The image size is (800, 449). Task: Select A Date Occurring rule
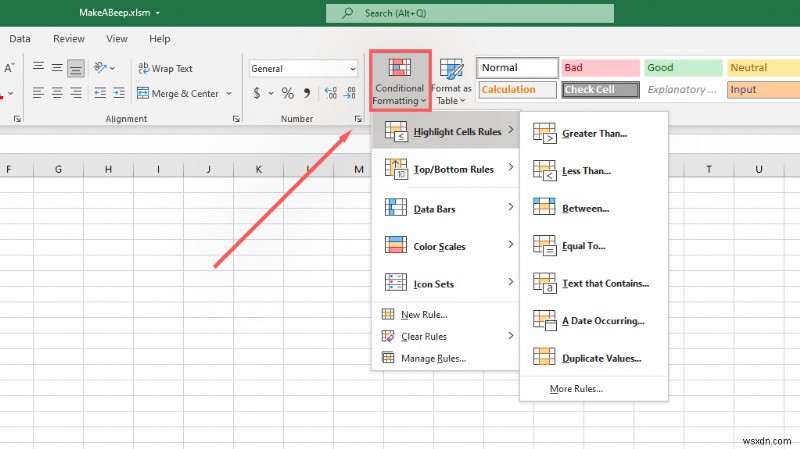[594, 320]
